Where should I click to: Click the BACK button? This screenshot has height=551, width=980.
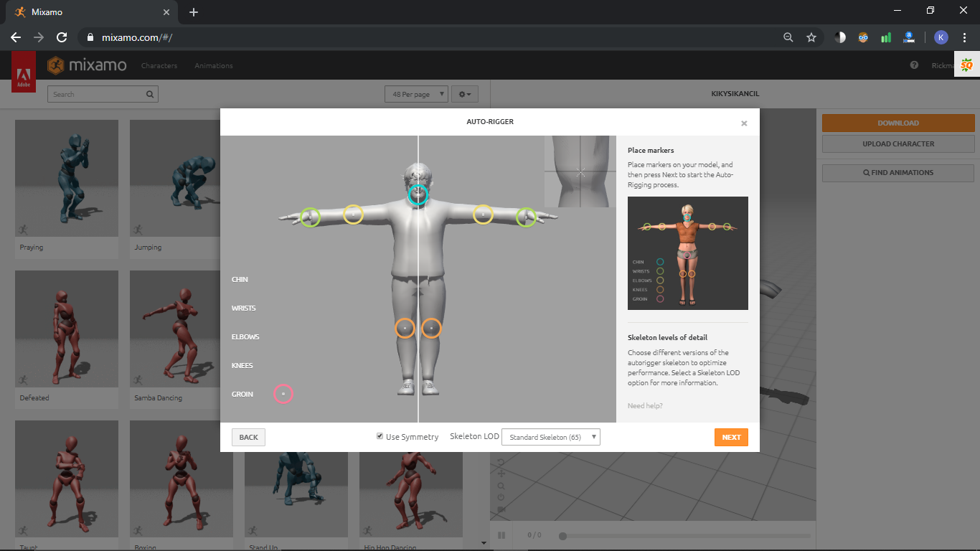coord(249,437)
